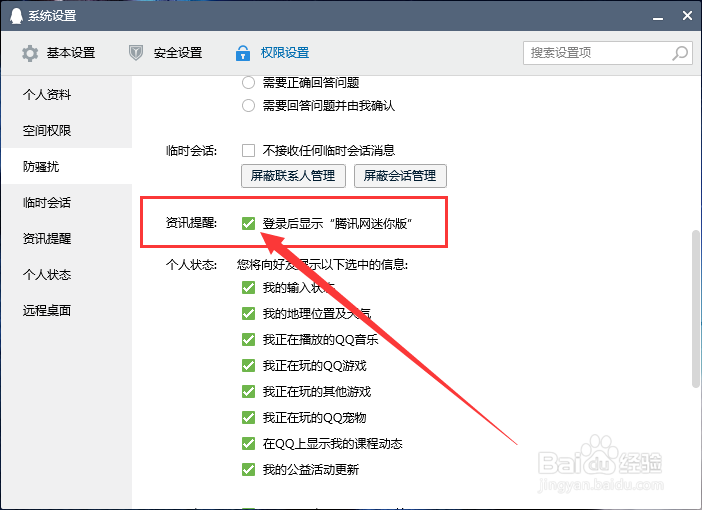Click the QQ penguin icon in title bar
The height and width of the screenshot is (510, 702).
click(16, 16)
